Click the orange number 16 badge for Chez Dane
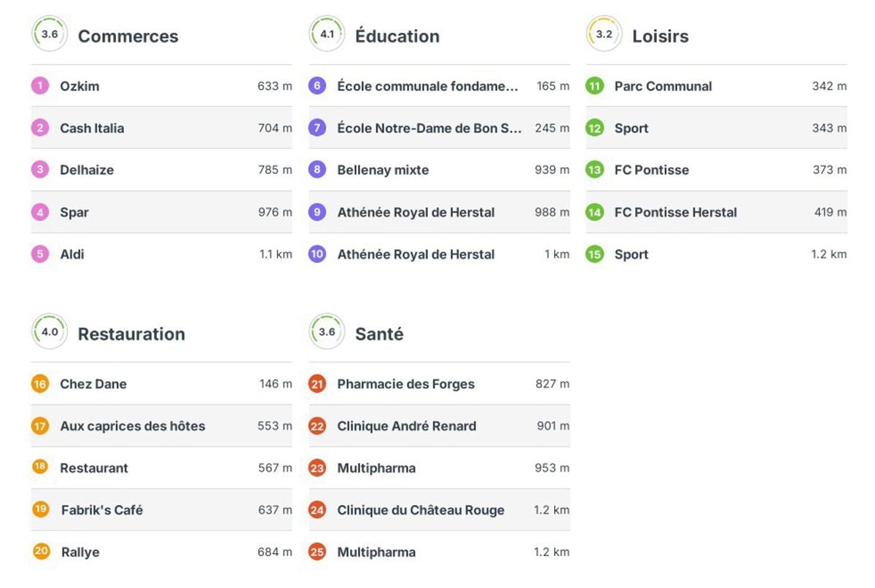Image resolution: width=875 pixels, height=588 pixels. [x=40, y=384]
